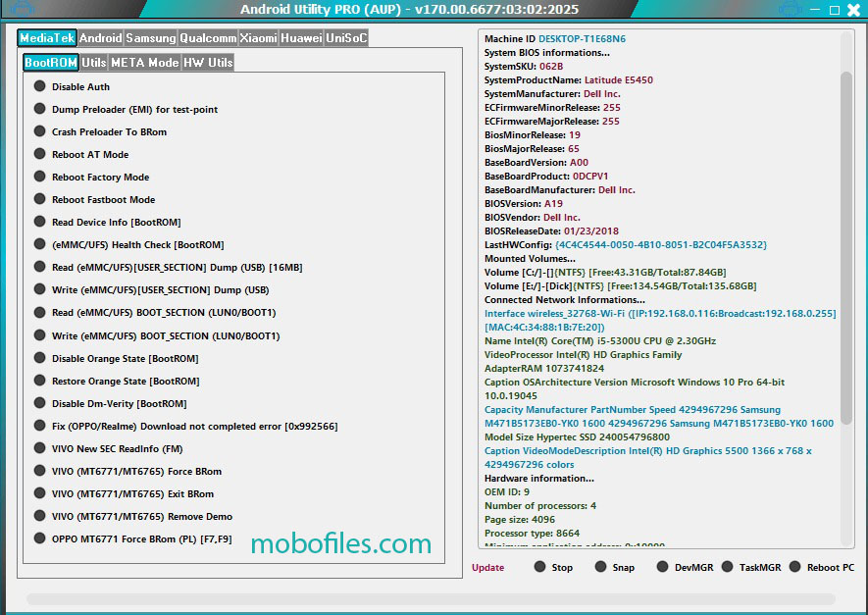Maximize the Android Utility PRO window

pyautogui.click(x=835, y=10)
